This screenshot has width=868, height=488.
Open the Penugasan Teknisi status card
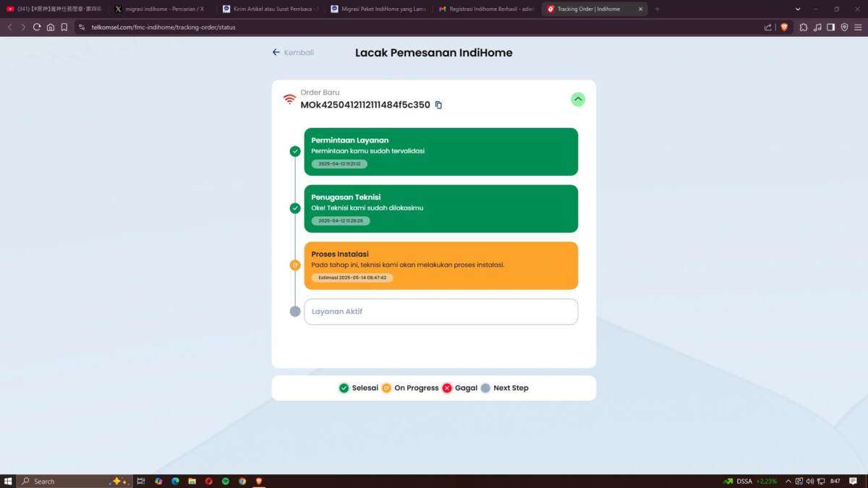point(441,209)
